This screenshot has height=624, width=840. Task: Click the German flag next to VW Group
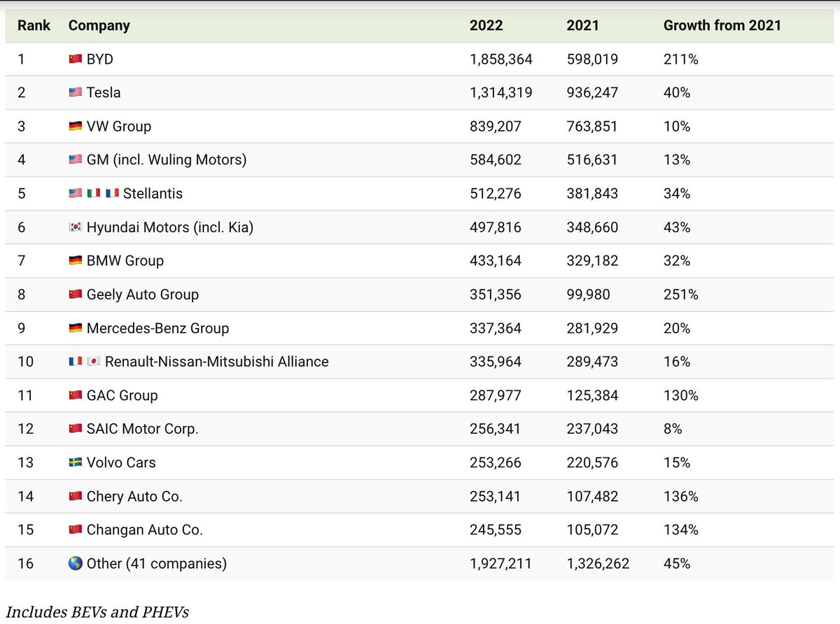pos(76,127)
